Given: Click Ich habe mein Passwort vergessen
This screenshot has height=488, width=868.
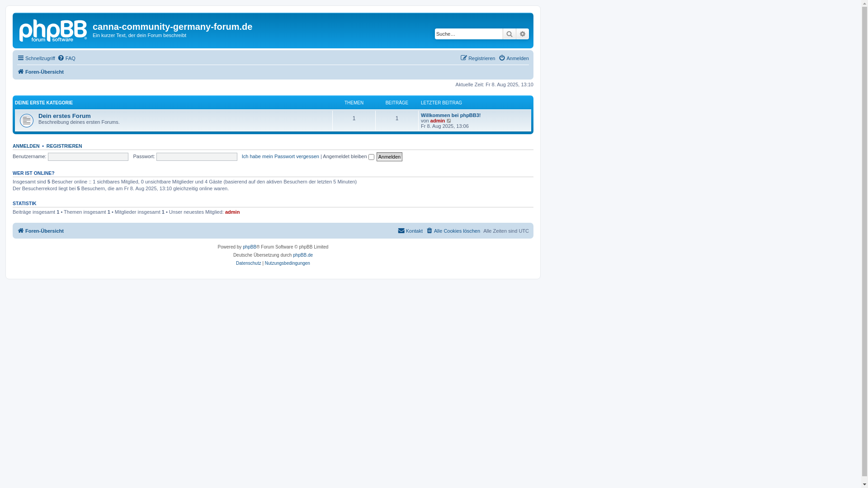Looking at the screenshot, I should coord(280,156).
